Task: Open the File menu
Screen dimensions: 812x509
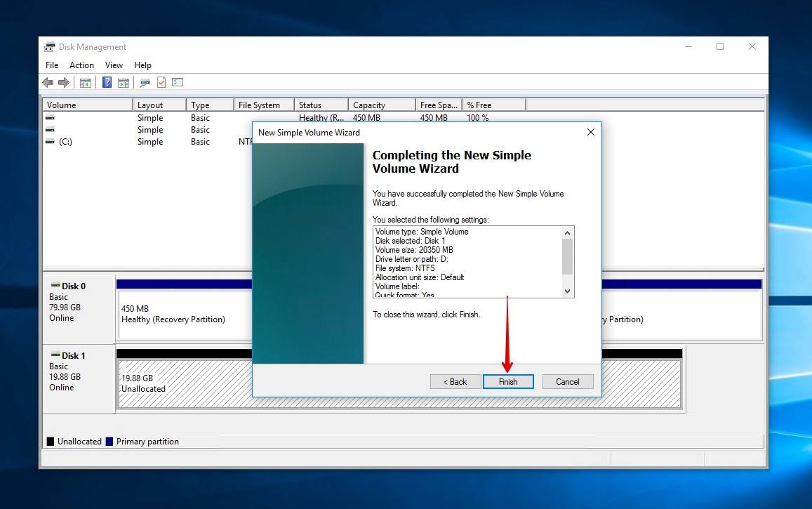Action: pyautogui.click(x=51, y=65)
